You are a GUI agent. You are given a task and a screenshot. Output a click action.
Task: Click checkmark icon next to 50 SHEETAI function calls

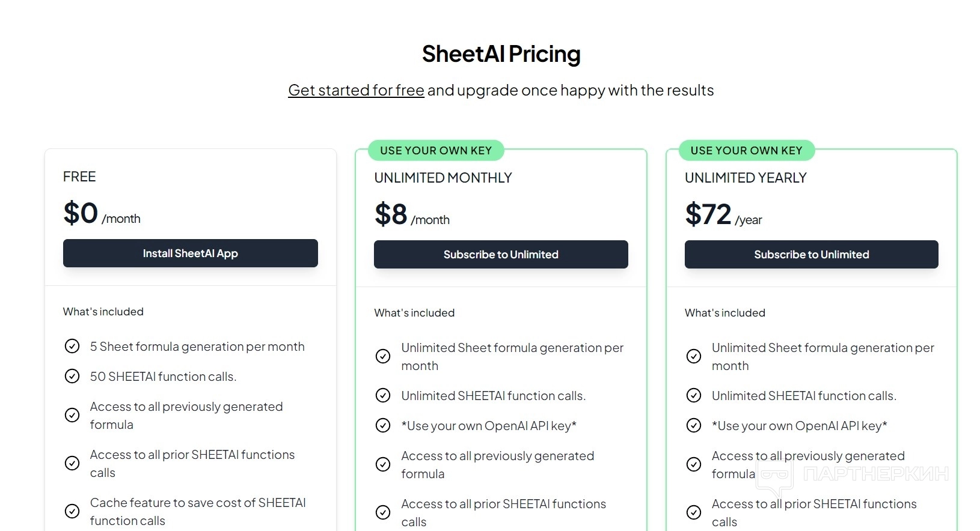(x=72, y=376)
